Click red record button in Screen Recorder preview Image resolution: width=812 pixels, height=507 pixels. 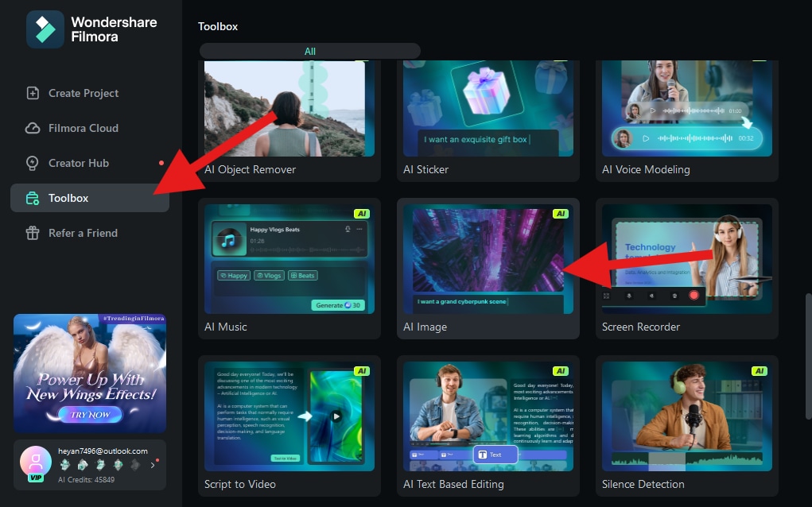click(x=694, y=296)
